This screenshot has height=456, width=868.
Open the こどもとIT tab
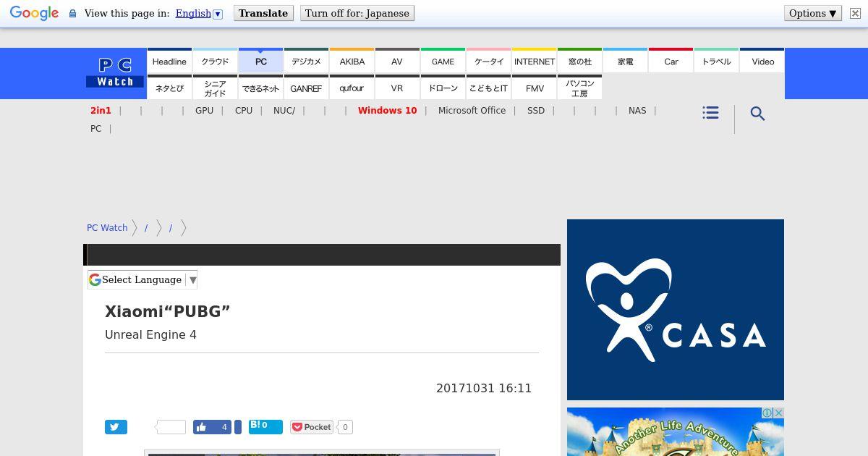488,88
